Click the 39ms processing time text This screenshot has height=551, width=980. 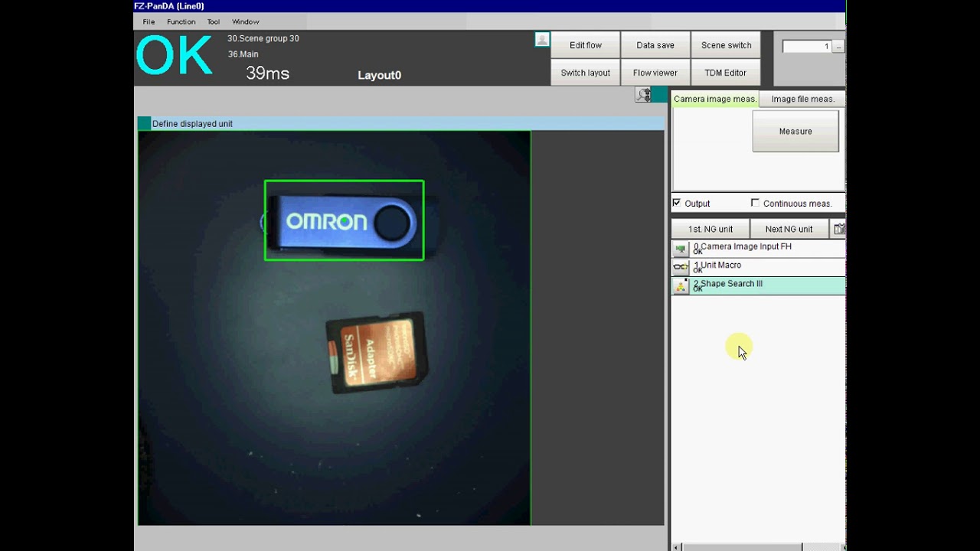point(267,73)
